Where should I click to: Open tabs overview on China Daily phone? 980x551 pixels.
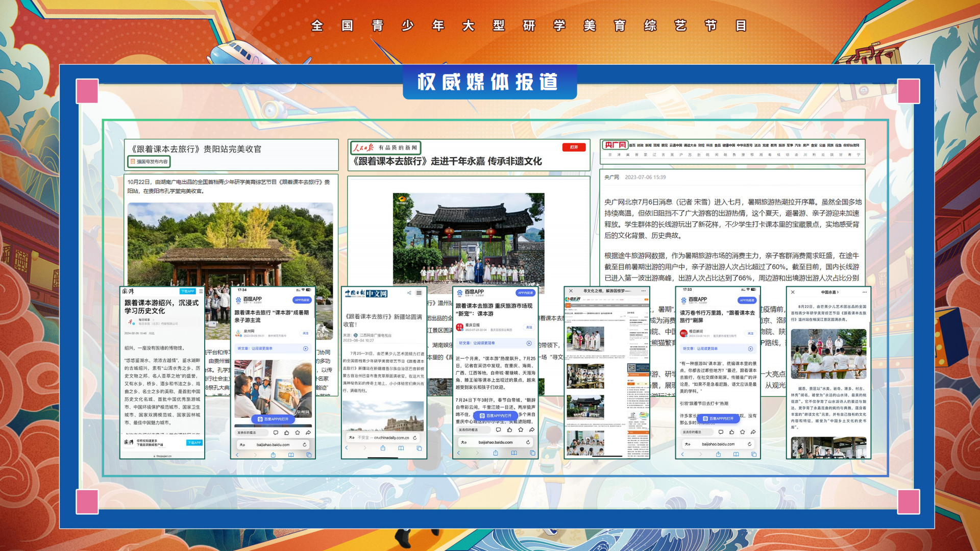click(419, 448)
